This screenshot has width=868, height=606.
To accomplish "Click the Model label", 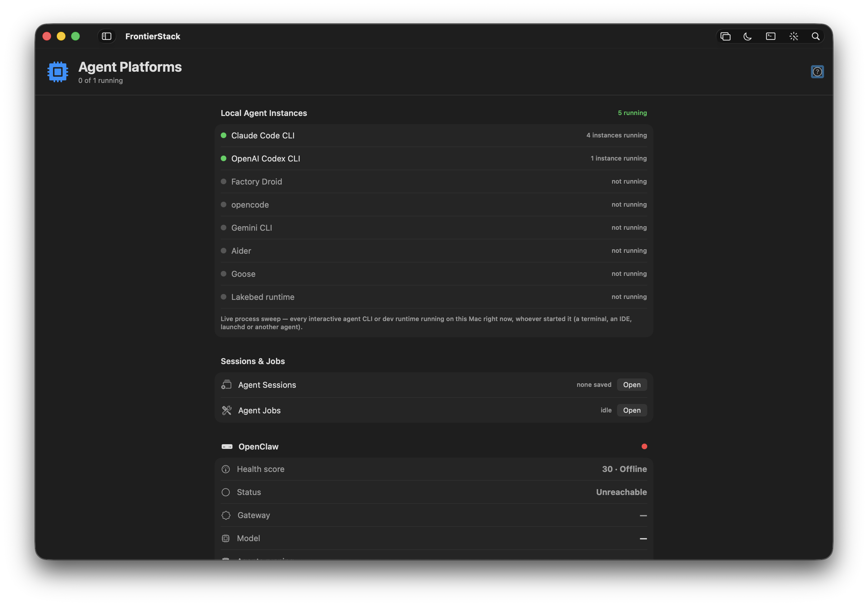I will click(x=248, y=538).
